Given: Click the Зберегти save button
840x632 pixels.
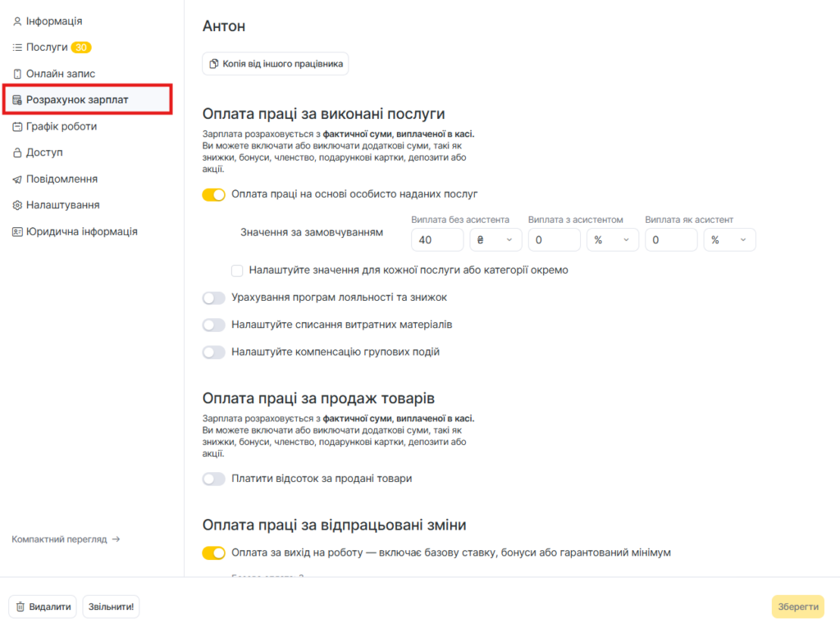Looking at the screenshot, I should pos(797,607).
